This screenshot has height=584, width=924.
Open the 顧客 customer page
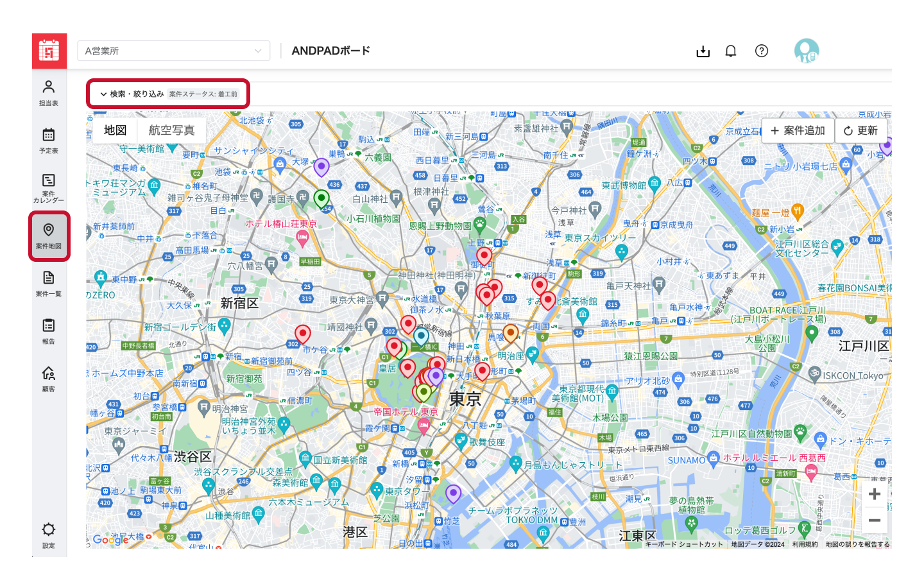pos(49,379)
